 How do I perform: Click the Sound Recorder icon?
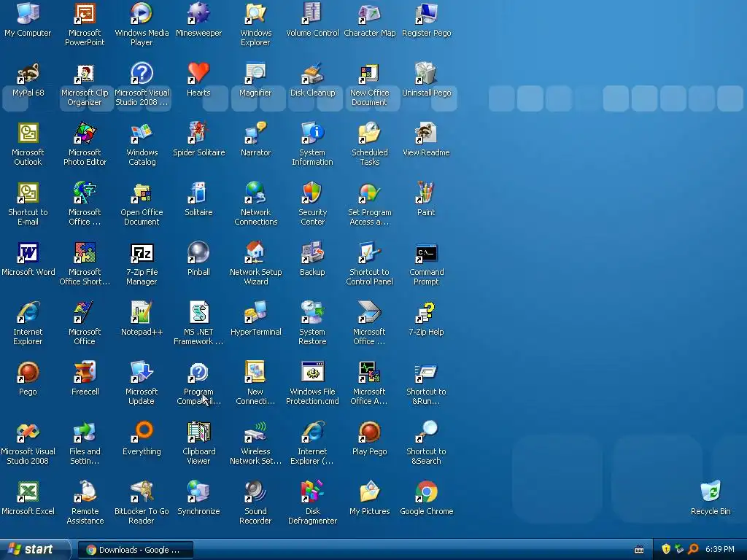[x=256, y=491]
